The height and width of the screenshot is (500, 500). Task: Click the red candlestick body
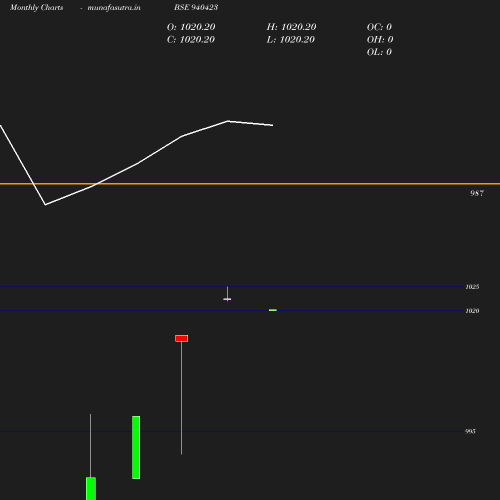(182, 338)
